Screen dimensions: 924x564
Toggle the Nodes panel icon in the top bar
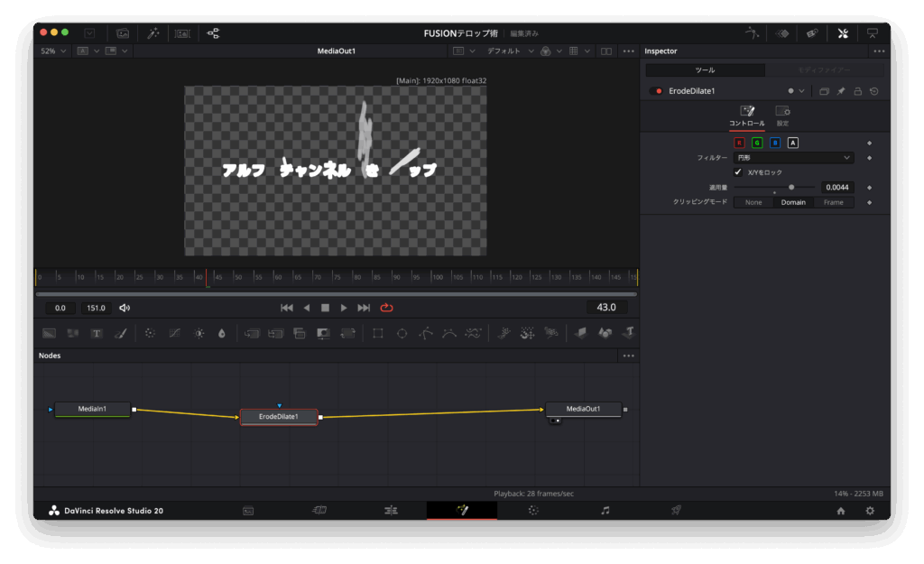(x=213, y=32)
